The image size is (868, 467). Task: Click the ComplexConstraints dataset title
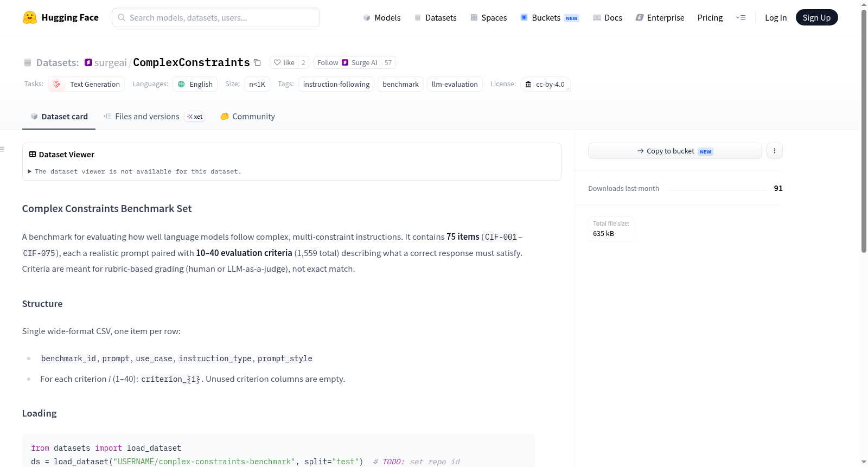pos(192,62)
